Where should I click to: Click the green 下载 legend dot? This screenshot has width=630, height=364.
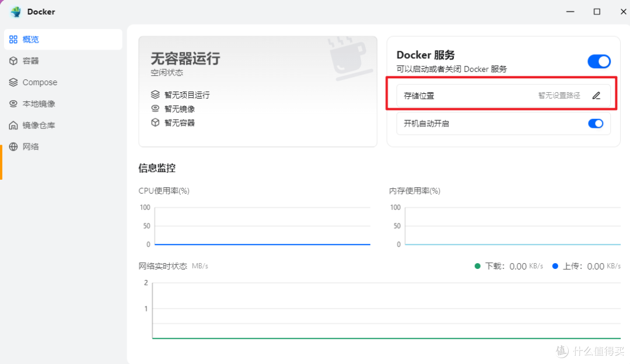tap(477, 266)
